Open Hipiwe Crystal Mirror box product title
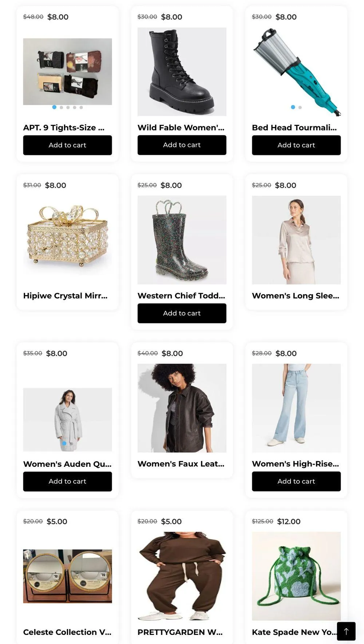 66,296
